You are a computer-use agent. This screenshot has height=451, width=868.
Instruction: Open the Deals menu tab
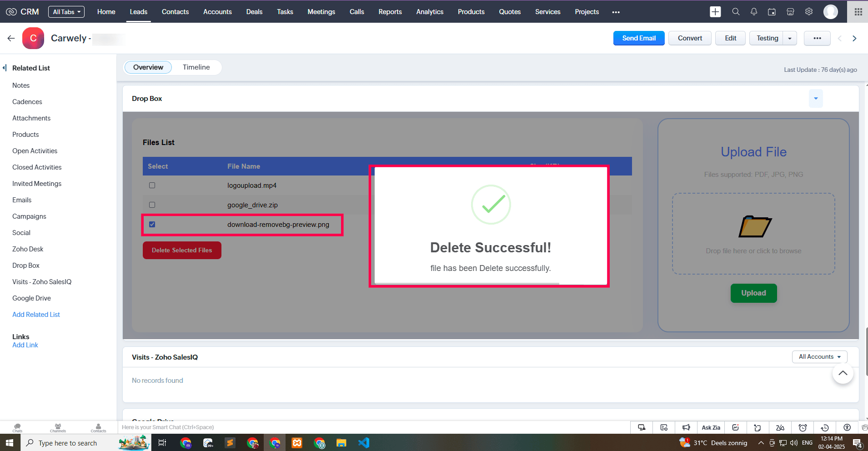pos(254,12)
